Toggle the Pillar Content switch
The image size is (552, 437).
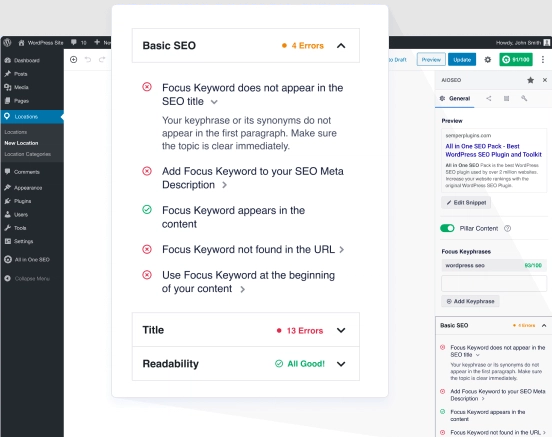[x=447, y=228]
